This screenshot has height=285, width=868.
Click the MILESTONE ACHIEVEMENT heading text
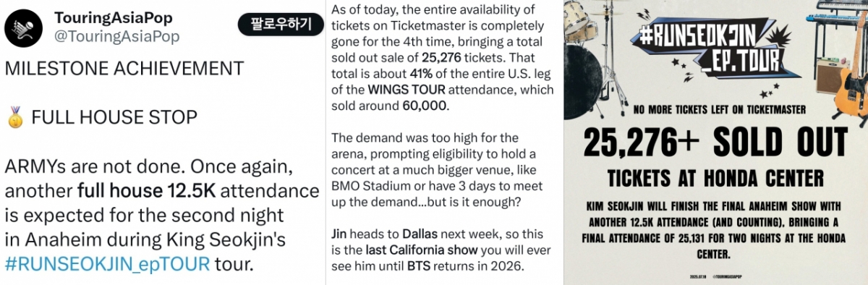[124, 69]
